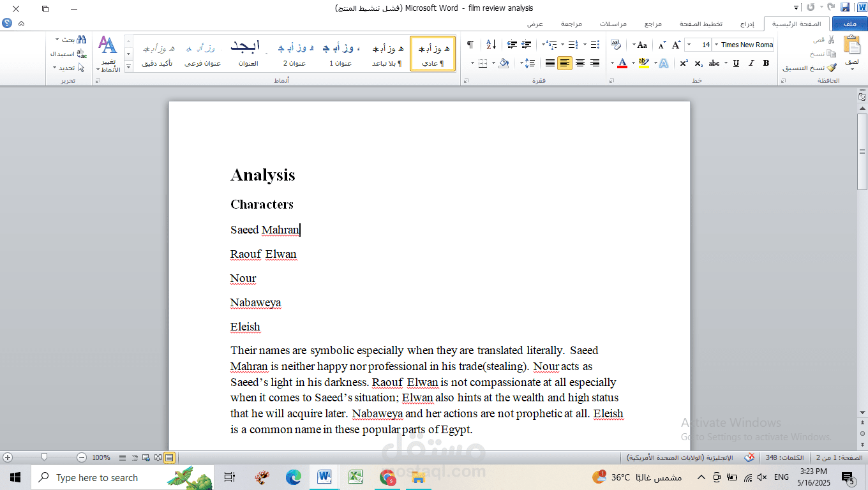Open the font size dropdown showing 14
Screen dimensions: 868x490
tap(689, 45)
